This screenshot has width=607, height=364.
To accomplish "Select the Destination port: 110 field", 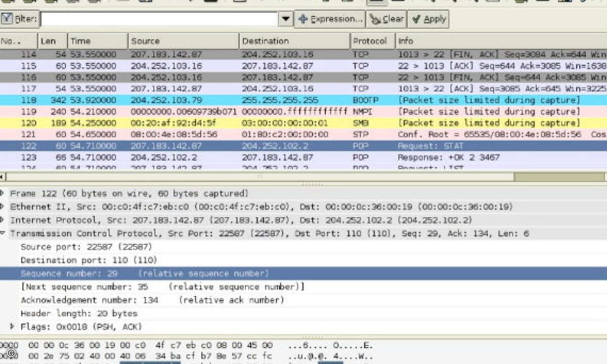I will (303, 260).
